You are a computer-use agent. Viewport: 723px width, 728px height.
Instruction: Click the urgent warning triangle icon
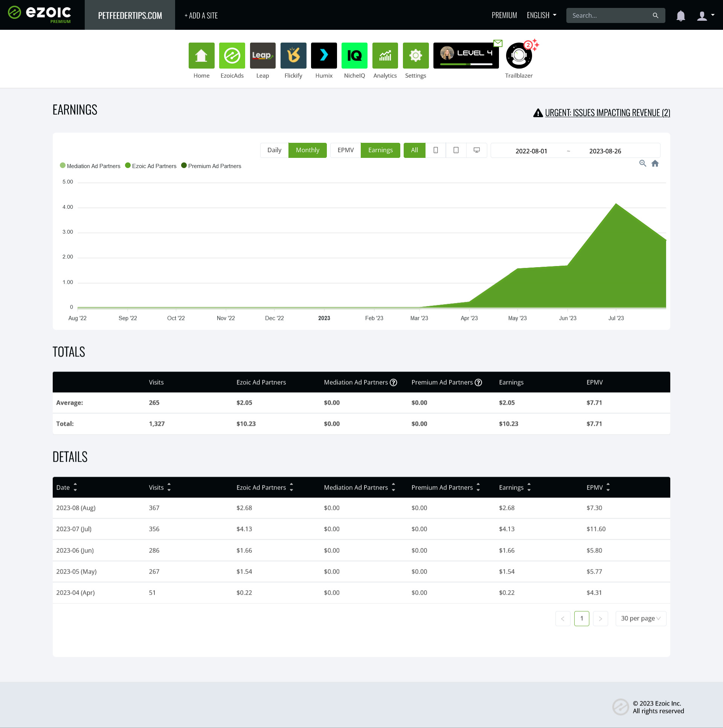tap(538, 113)
